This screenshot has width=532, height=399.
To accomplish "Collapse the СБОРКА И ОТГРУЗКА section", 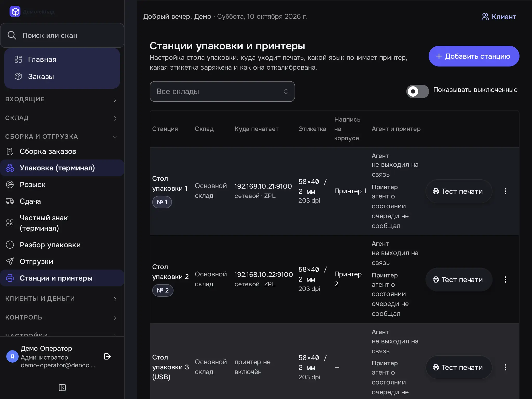I will [62, 137].
